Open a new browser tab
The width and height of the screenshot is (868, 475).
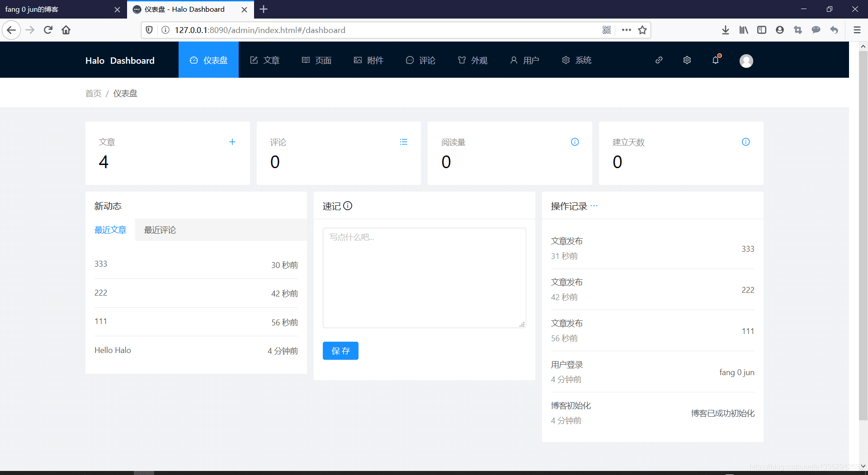pos(264,9)
